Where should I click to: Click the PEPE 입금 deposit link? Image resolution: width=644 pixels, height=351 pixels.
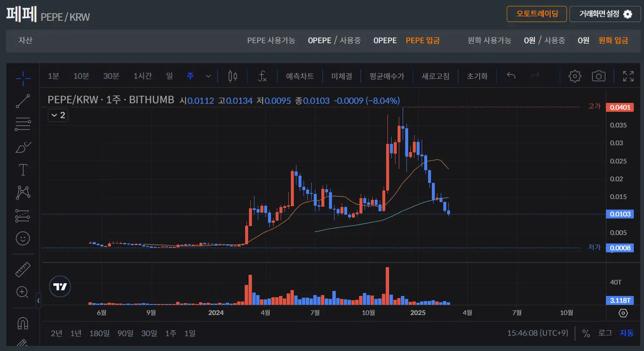(423, 41)
